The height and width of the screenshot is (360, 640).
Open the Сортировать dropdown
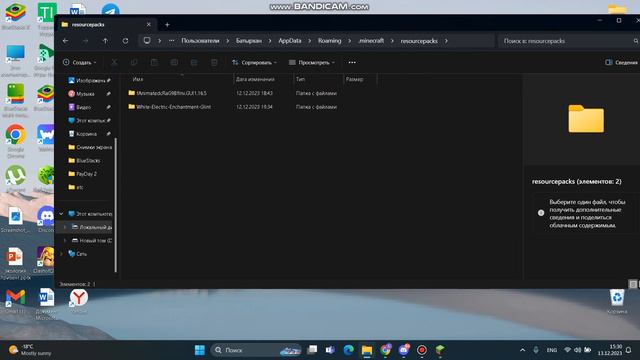pyautogui.click(x=254, y=62)
